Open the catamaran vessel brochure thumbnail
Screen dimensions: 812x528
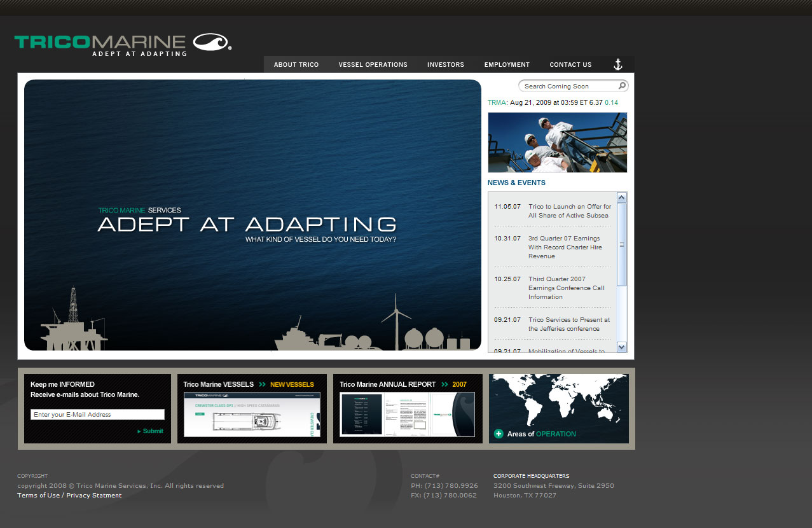252,414
